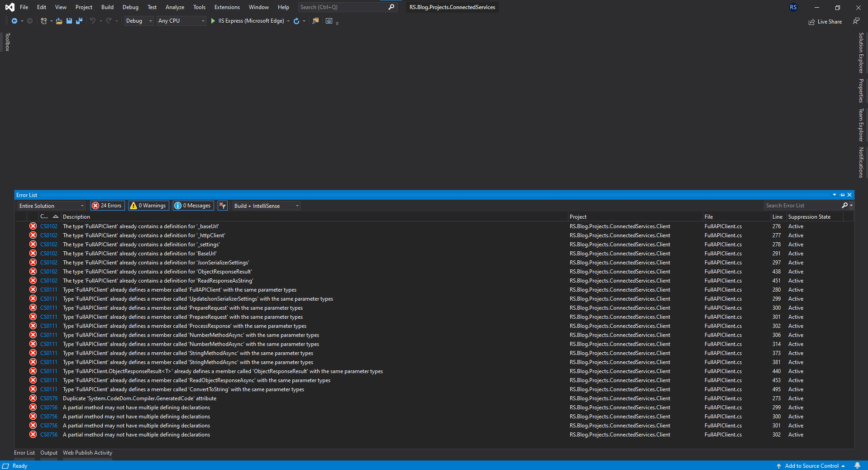The height and width of the screenshot is (470, 868).
Task: Open the CS0579 error code link
Action: (x=49, y=398)
